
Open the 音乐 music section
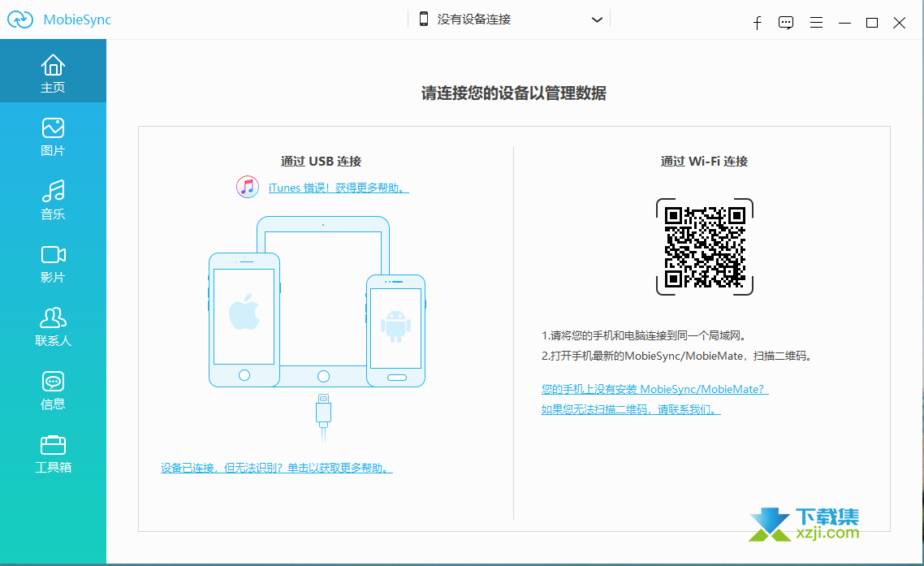point(53,200)
